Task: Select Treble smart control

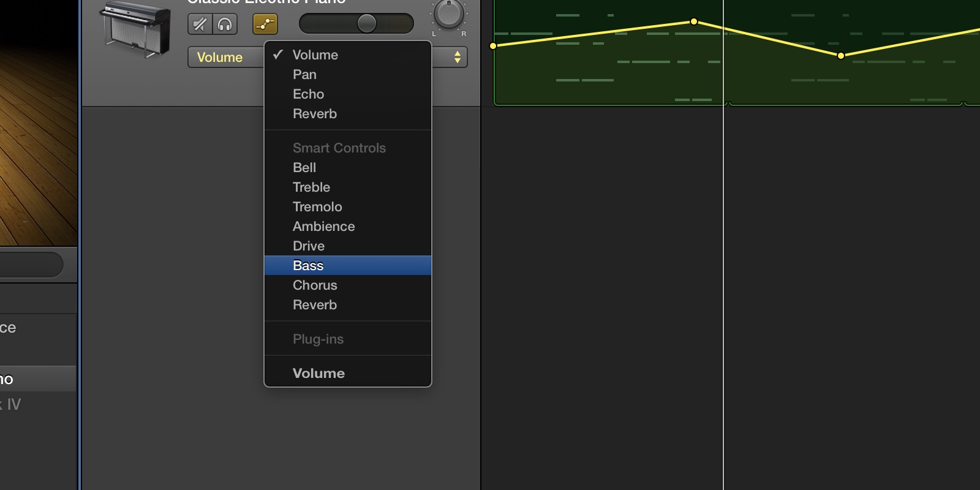Action: [x=348, y=187]
